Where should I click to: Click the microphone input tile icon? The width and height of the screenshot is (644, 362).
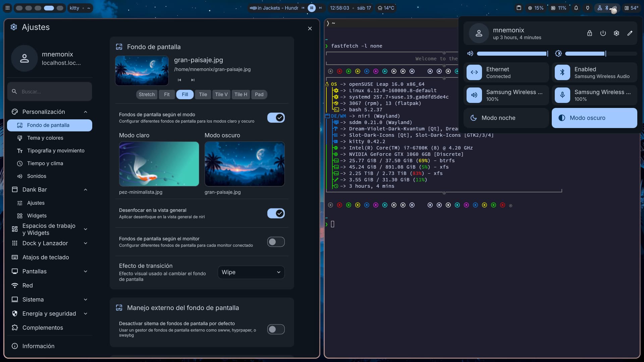tap(562, 95)
